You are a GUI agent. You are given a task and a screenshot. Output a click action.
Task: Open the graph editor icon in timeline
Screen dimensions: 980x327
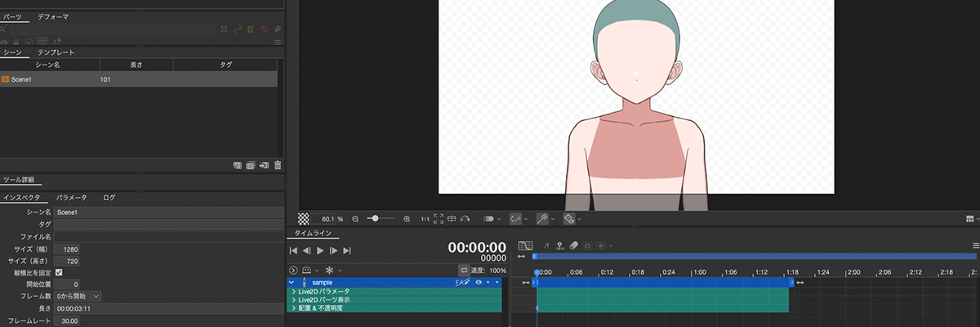point(525,245)
